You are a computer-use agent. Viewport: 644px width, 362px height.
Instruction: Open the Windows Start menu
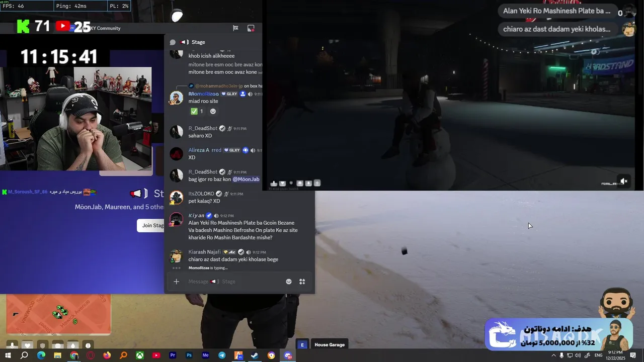pos(8,355)
